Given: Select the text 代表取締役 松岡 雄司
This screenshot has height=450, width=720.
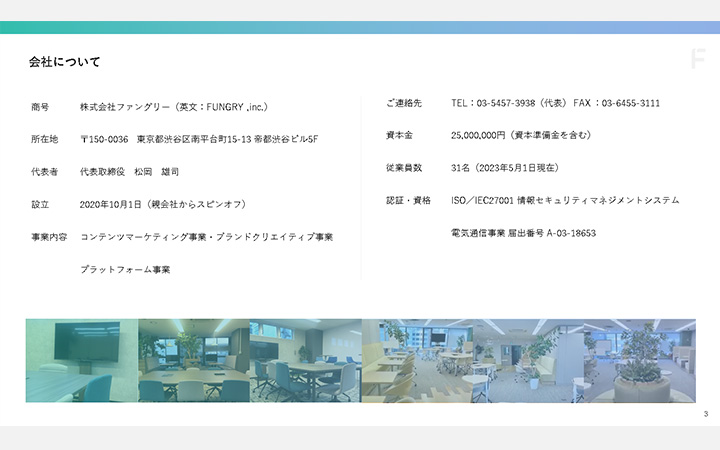Looking at the screenshot, I should pos(129,172).
